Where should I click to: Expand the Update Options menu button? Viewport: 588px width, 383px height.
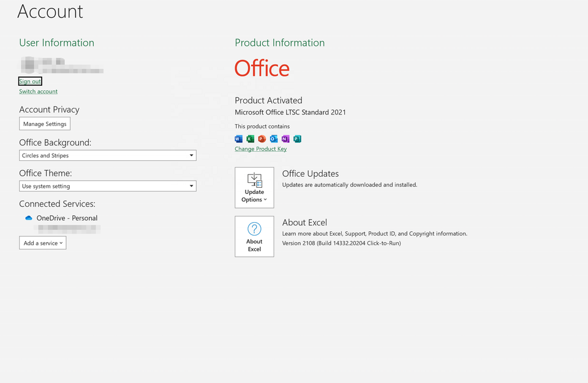tap(254, 188)
